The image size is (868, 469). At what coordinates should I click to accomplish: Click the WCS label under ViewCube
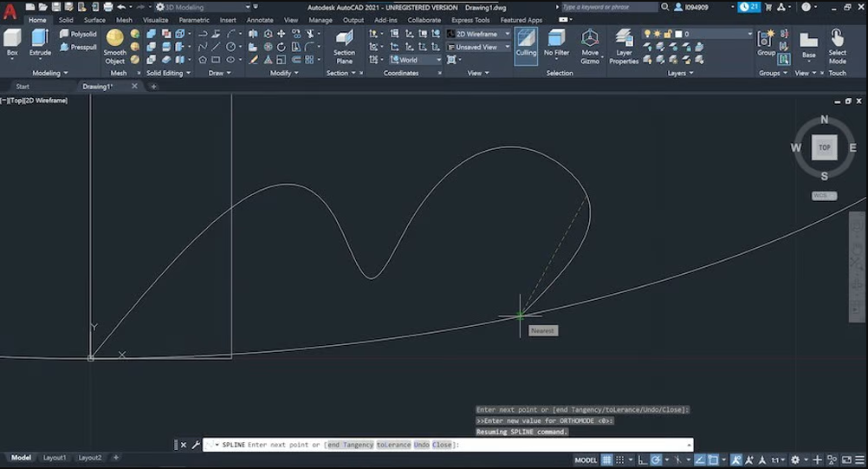pyautogui.click(x=825, y=195)
